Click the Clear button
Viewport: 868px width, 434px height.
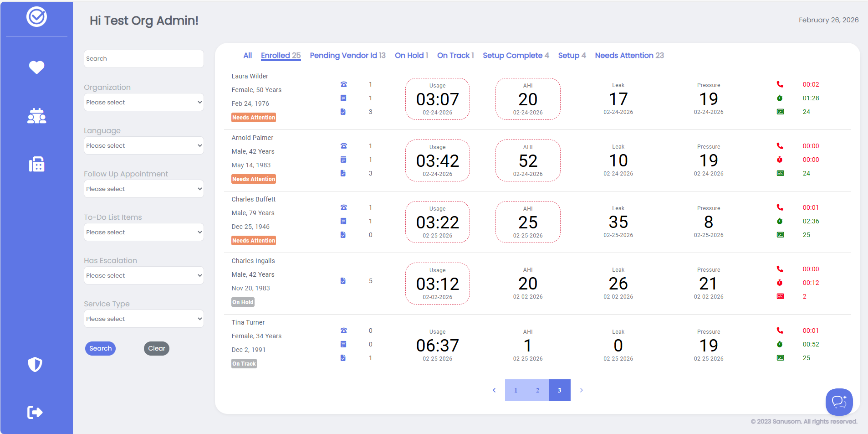tap(157, 348)
